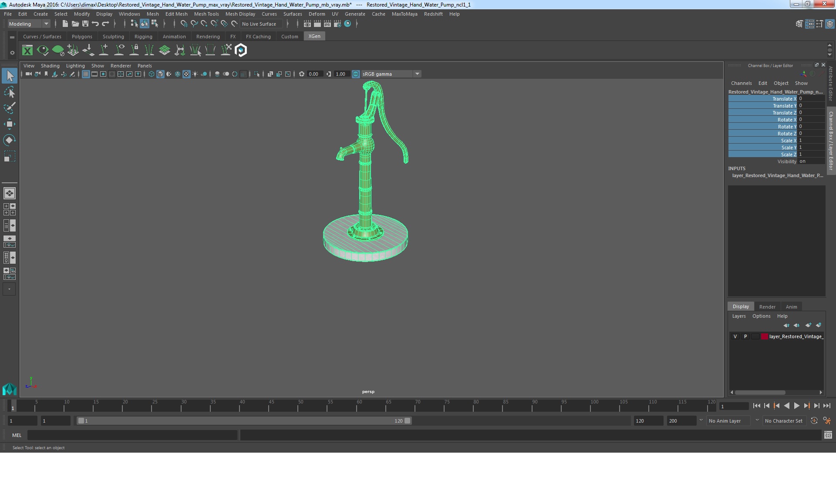Undo the last action
This screenshot has width=836, height=504.
pyautogui.click(x=95, y=24)
